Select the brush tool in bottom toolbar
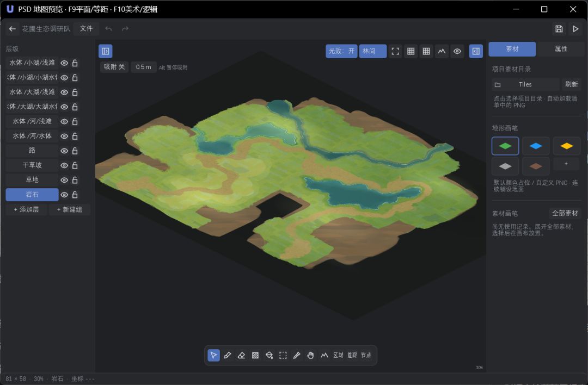This screenshot has width=588, height=385. point(228,355)
